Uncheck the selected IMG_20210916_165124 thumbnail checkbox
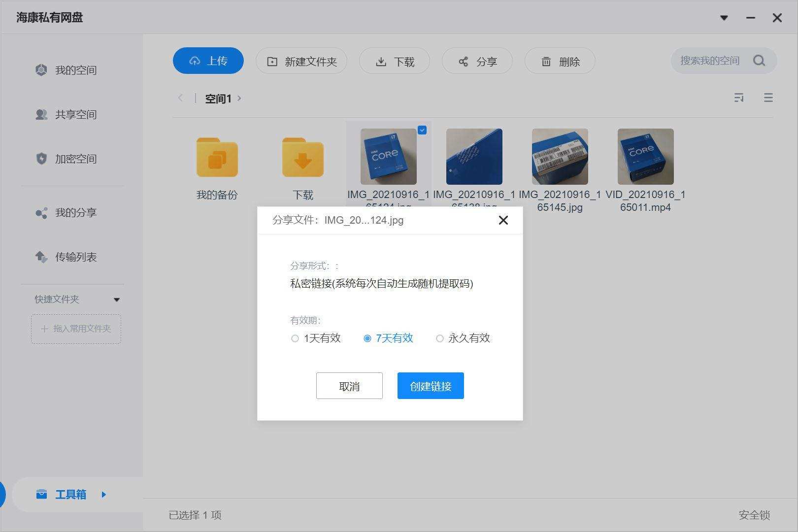The height and width of the screenshot is (532, 798). [422, 130]
